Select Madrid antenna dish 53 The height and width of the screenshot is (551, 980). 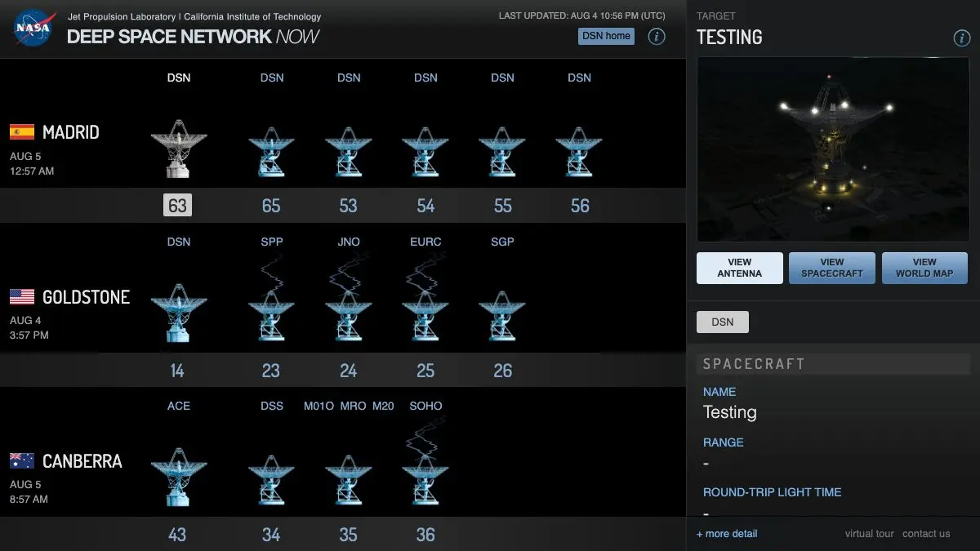pyautogui.click(x=349, y=151)
